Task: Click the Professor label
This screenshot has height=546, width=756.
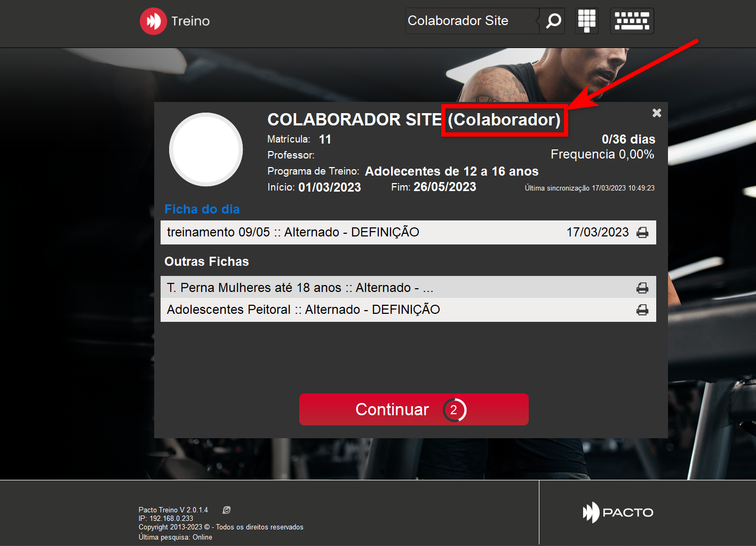Action: (291, 155)
